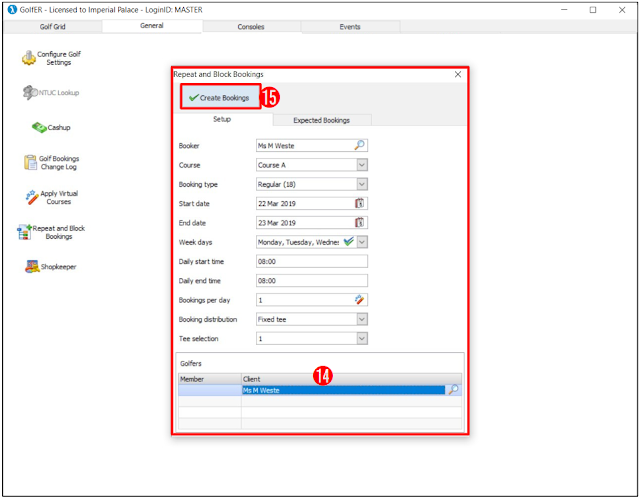The width and height of the screenshot is (640, 499).
Task: Click the Bookings per day wand icon
Action: pos(359,299)
